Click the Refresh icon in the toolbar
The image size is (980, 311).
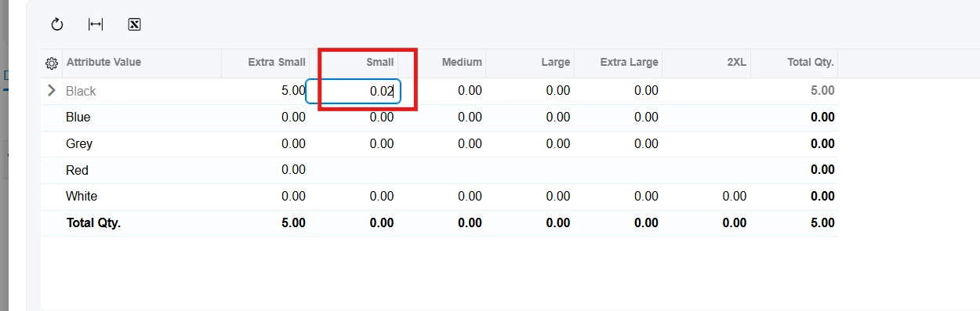57,24
